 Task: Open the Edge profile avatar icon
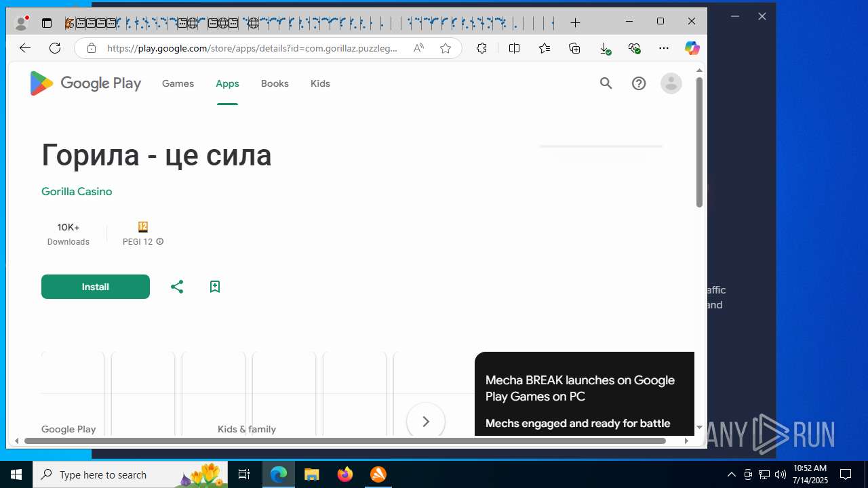pos(21,23)
